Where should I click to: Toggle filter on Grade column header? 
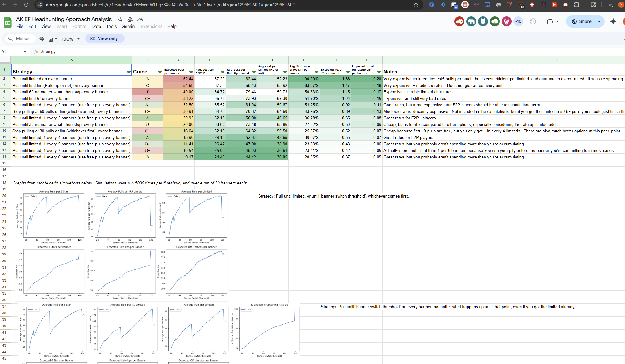(160, 72)
